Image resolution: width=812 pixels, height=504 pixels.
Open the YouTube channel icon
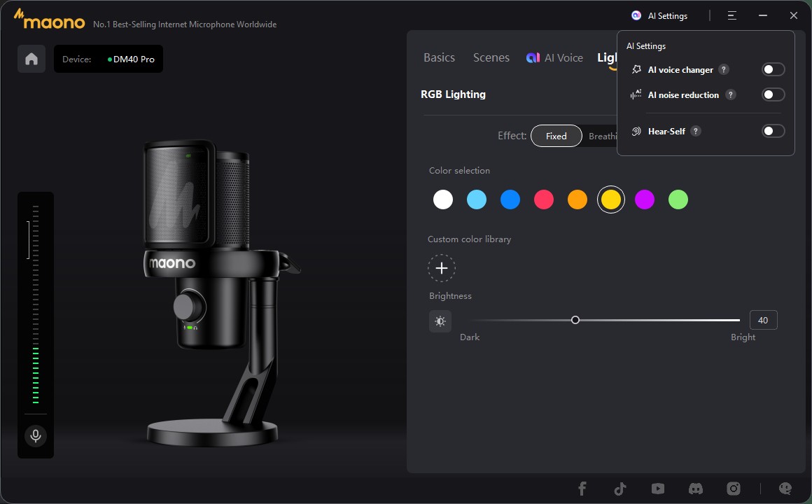click(657, 489)
